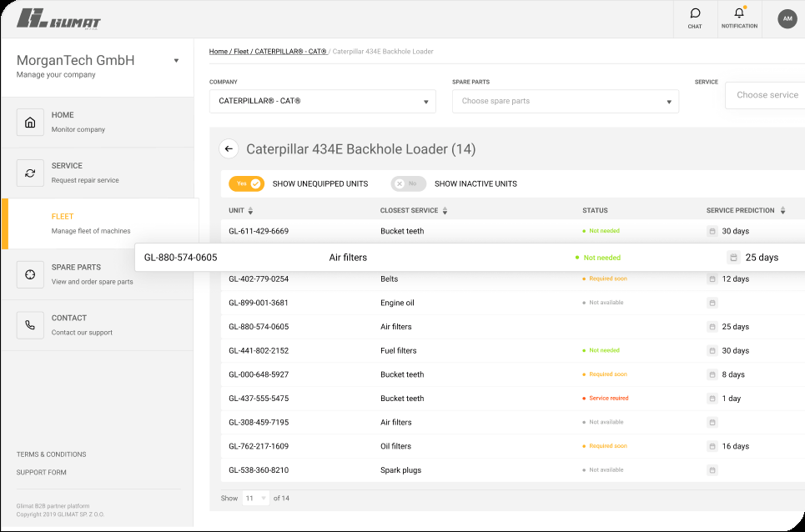Click calendar icon in GL-000-648-5927 row

[712, 374]
